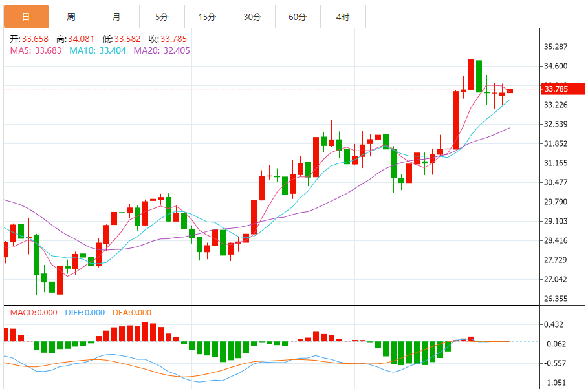Select the 15分 interval tab
The width and height of the screenshot is (588, 389).
point(208,17)
